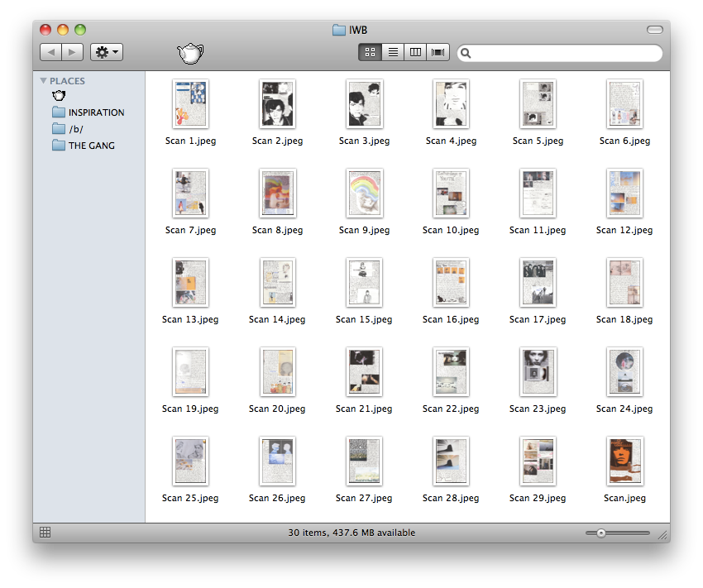The height and width of the screenshot is (588, 703).
Task: Select the Scan 1.jpeg file
Action: point(190,104)
